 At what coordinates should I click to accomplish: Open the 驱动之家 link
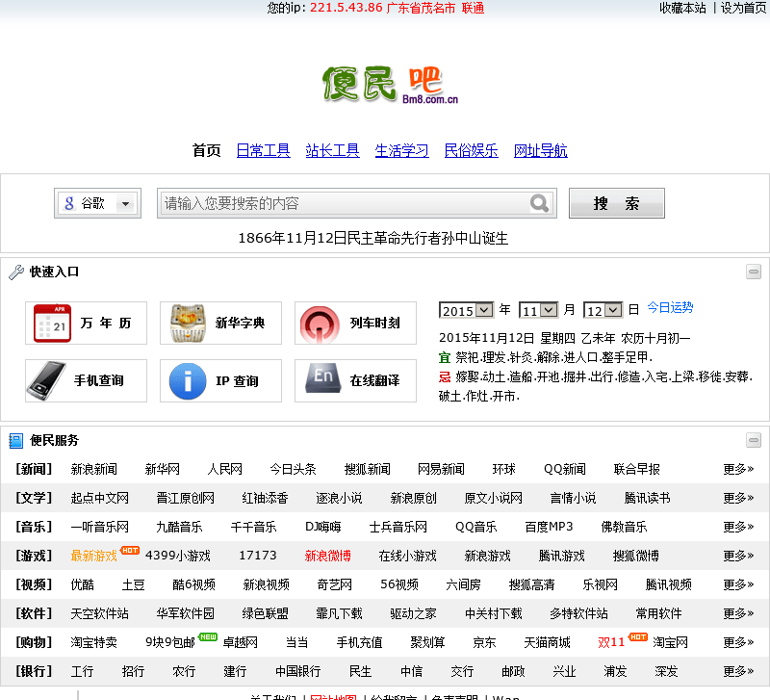click(x=413, y=613)
